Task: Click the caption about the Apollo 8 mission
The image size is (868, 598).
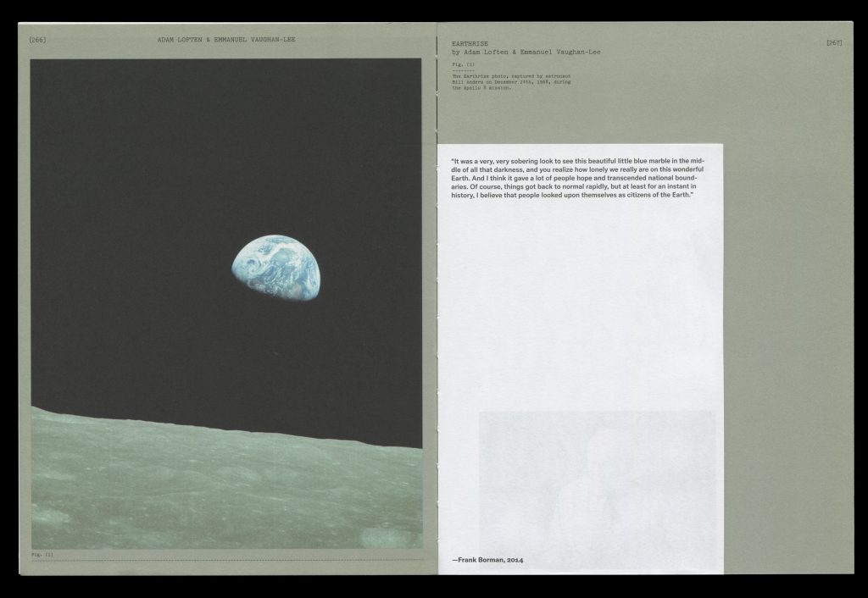Action: pos(510,81)
